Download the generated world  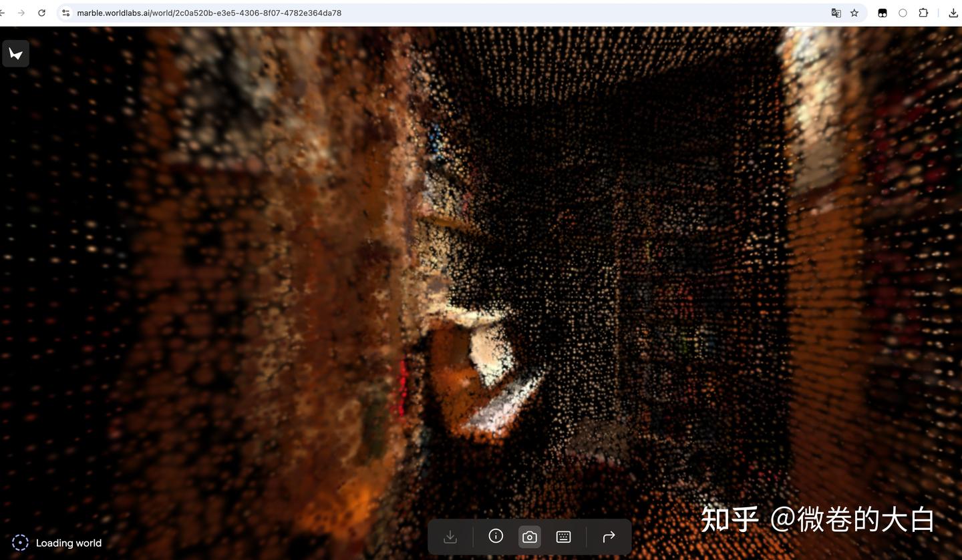450,536
